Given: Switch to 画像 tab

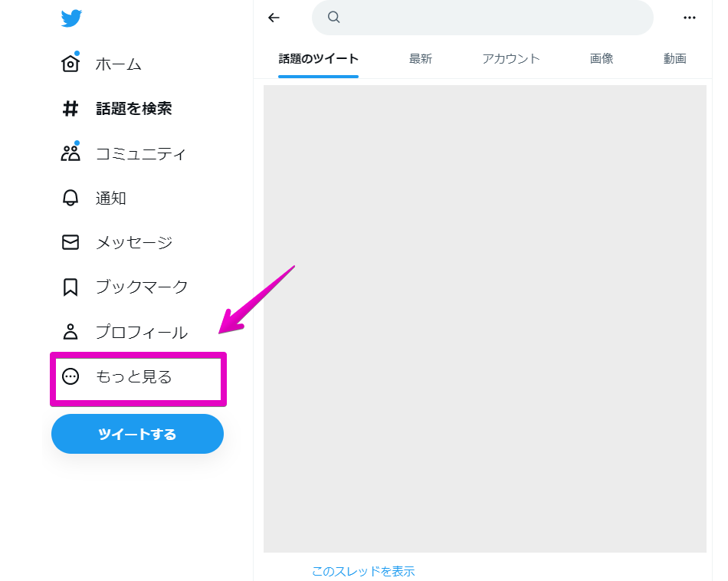Looking at the screenshot, I should [x=602, y=59].
